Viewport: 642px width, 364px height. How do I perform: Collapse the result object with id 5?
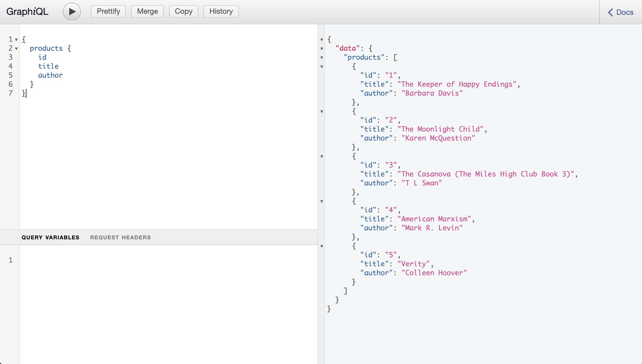(x=322, y=246)
